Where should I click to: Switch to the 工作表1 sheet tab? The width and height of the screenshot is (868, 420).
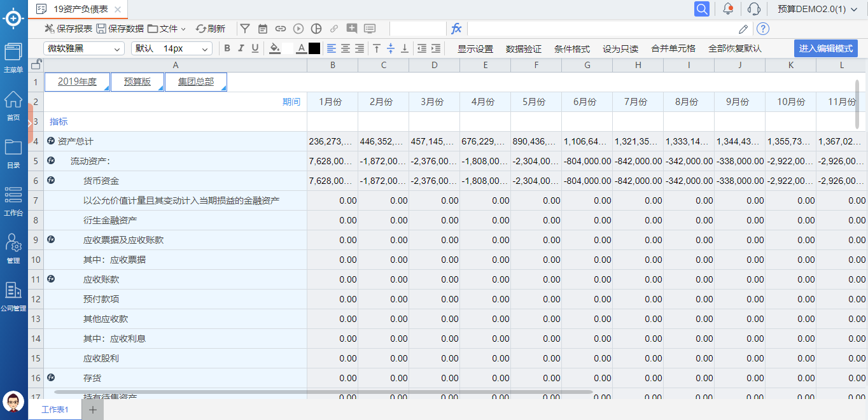coord(55,409)
